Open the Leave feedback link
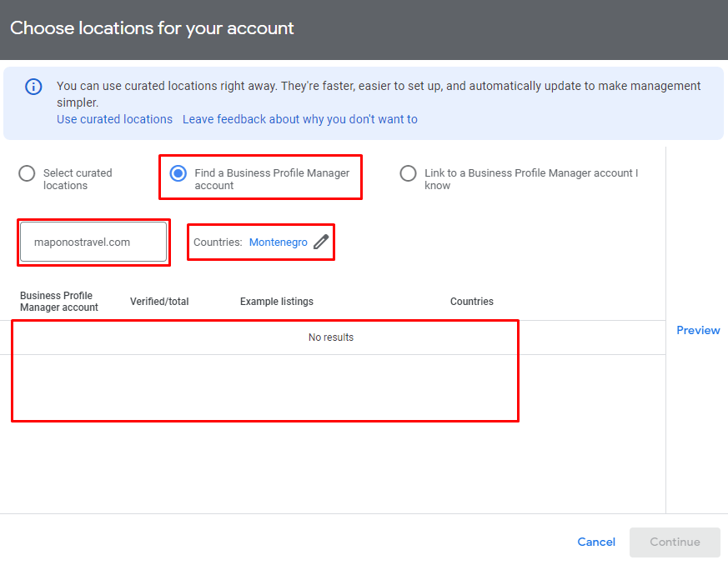The width and height of the screenshot is (728, 570). [x=300, y=119]
